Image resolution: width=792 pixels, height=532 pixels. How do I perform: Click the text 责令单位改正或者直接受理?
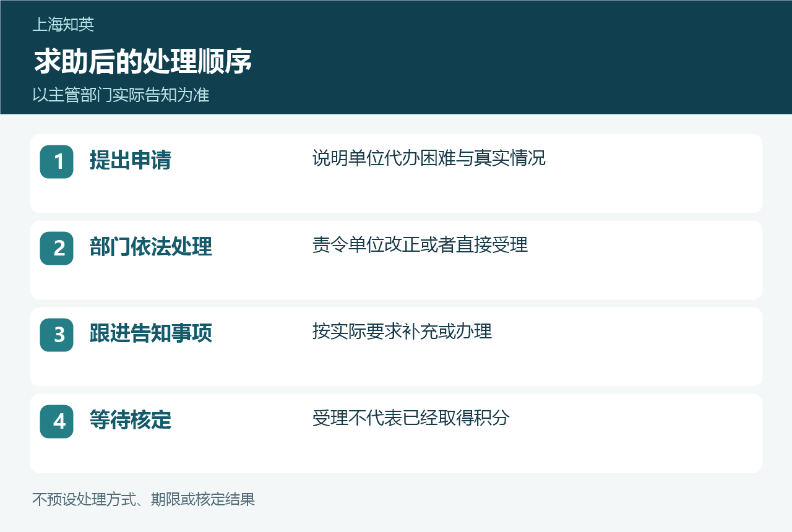coord(420,245)
